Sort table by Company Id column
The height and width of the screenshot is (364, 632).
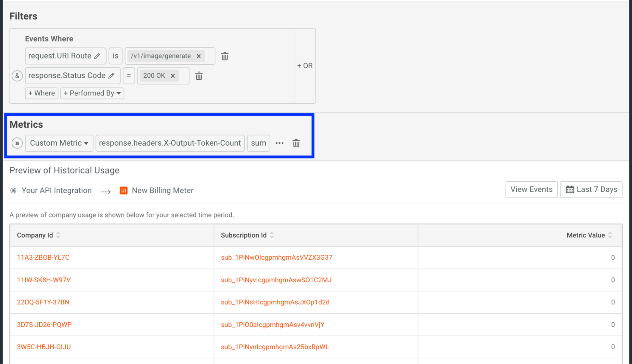(x=58, y=235)
